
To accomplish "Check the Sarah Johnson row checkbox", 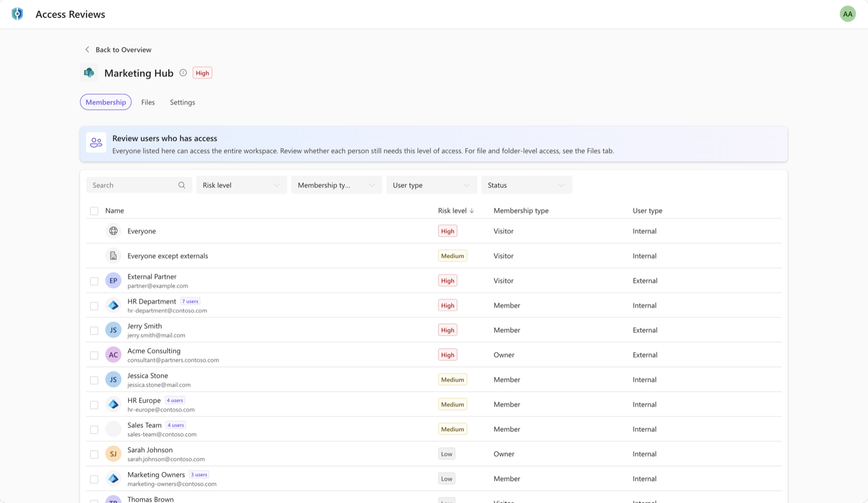I will [94, 455].
